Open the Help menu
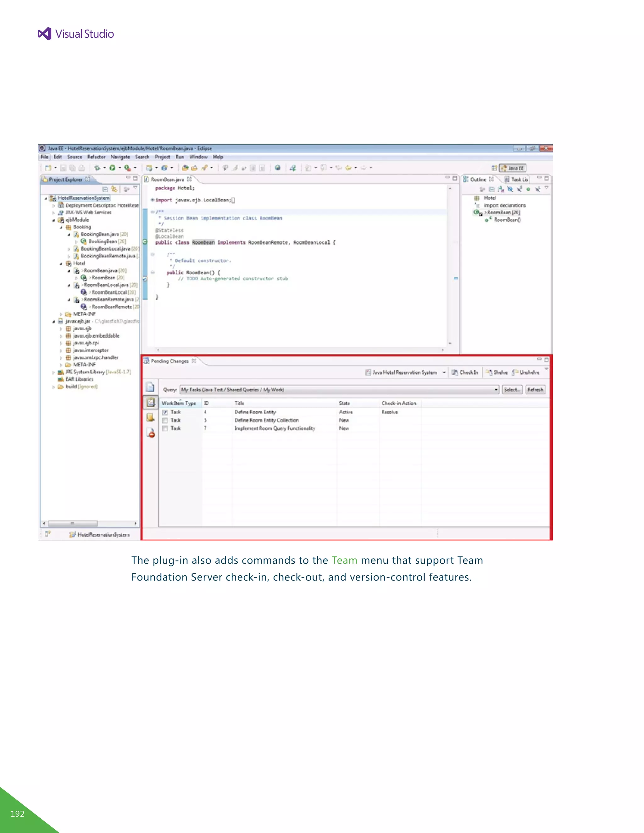644x833 pixels. tap(218, 157)
